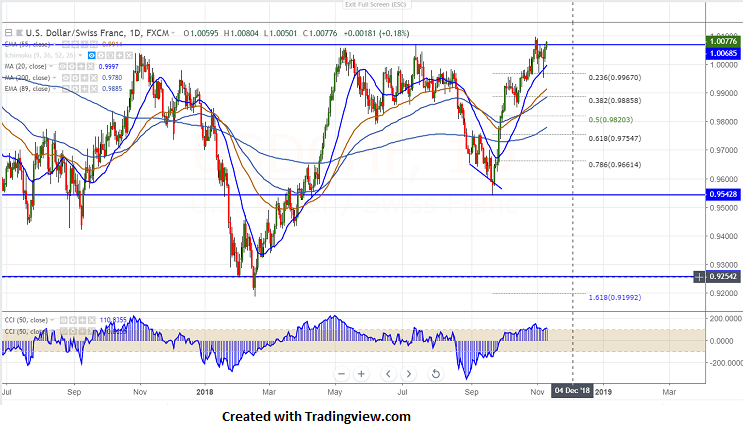Click the plus icon on EMA (89, close) row
Image resolution: width=743 pixels, height=428 pixels.
84,89
